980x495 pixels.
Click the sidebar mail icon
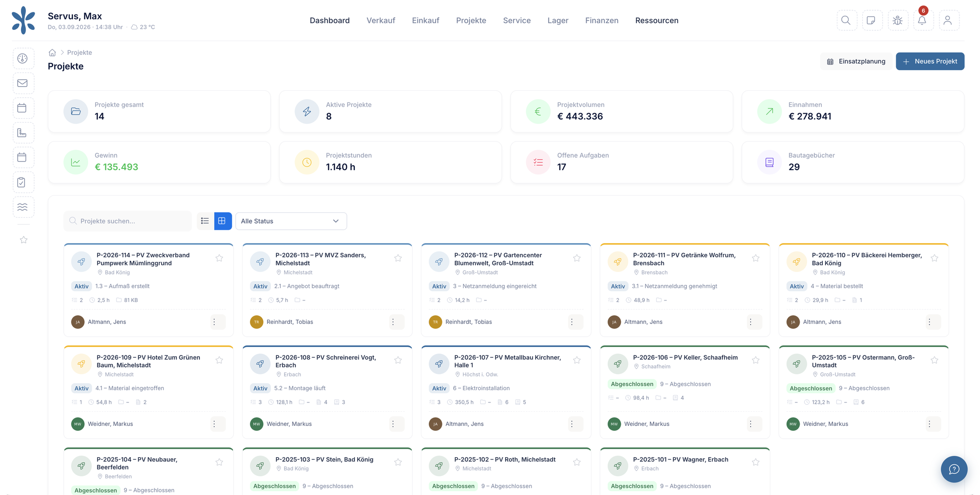pyautogui.click(x=23, y=83)
